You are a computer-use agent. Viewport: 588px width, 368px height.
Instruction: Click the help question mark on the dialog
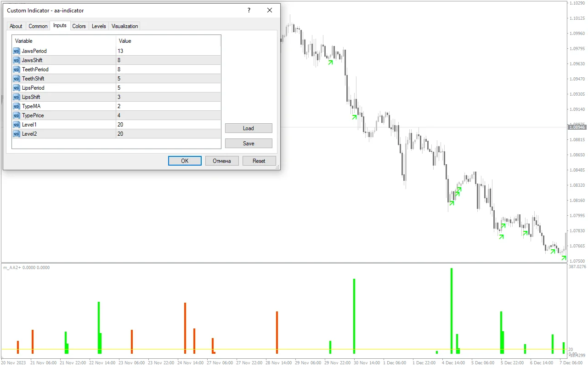pyautogui.click(x=249, y=10)
